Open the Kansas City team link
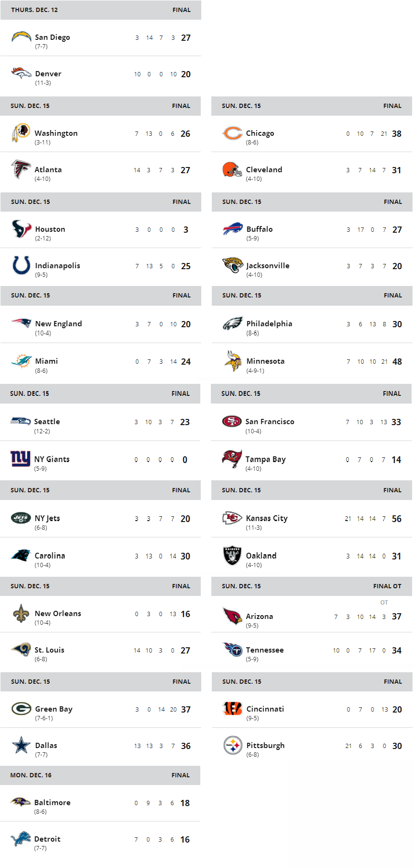 coord(267,518)
